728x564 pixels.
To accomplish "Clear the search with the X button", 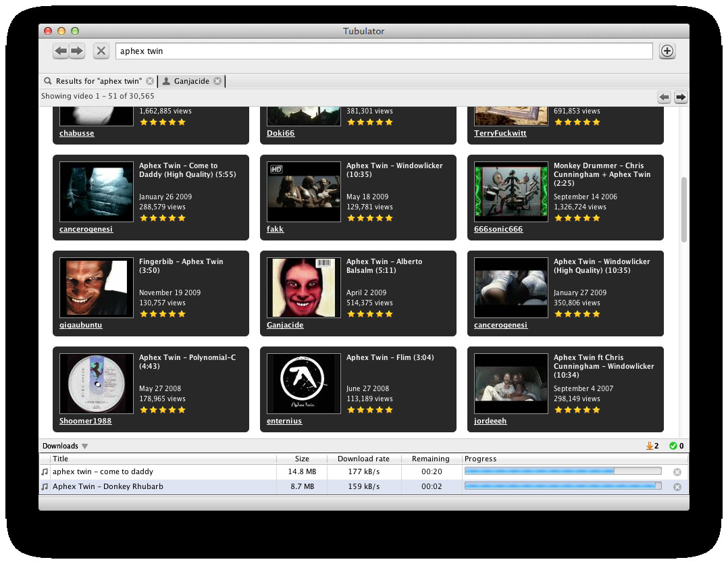I will 101,51.
